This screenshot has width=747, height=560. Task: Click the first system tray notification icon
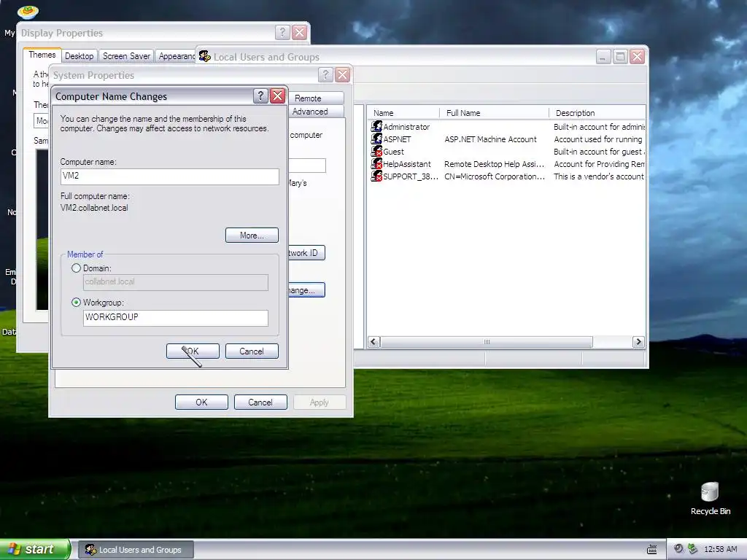[x=679, y=549]
